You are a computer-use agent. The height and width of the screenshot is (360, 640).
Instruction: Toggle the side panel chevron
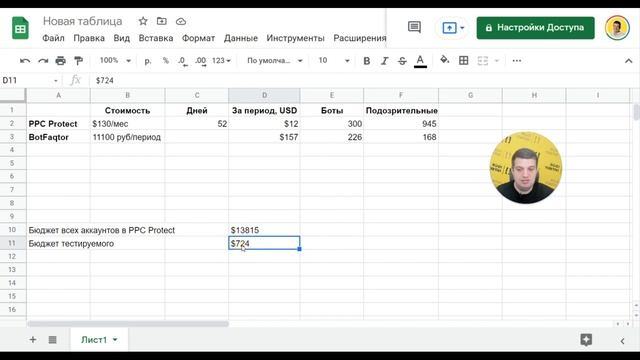622,341
